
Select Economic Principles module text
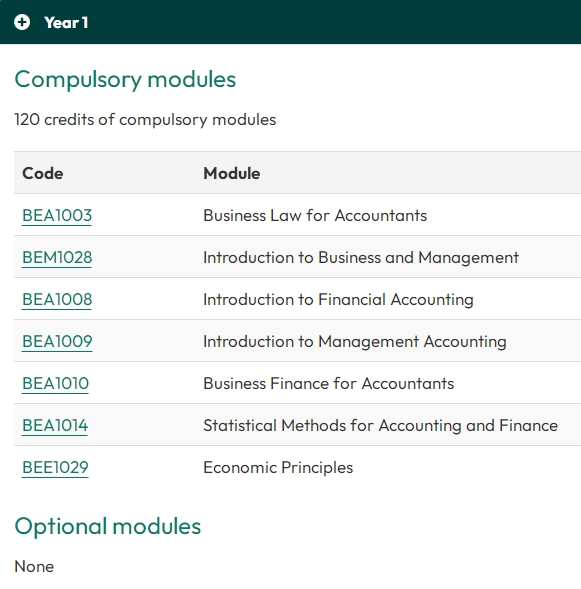[x=278, y=468]
